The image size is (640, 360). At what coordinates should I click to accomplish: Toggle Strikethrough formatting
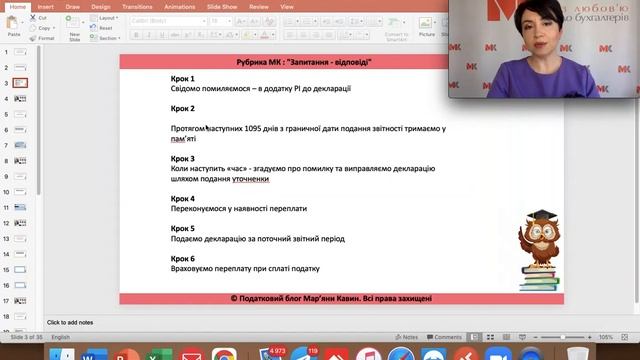[x=175, y=36]
